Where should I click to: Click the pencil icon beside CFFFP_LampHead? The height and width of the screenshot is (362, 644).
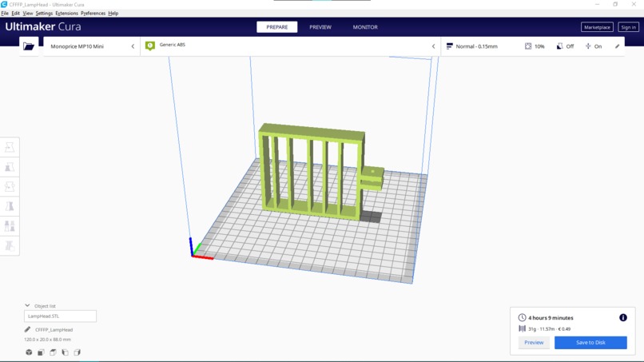click(x=27, y=329)
